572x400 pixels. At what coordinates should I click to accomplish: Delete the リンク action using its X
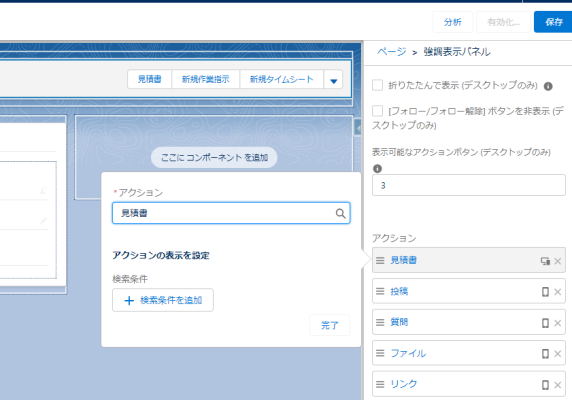tap(557, 385)
